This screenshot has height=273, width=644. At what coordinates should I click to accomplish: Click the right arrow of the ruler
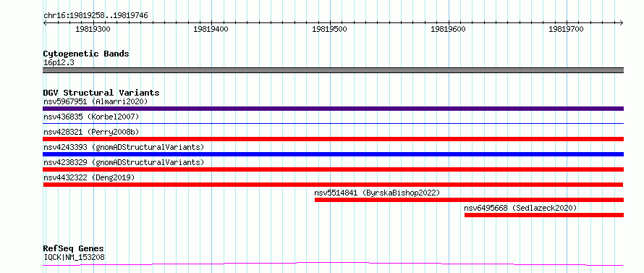622,22
